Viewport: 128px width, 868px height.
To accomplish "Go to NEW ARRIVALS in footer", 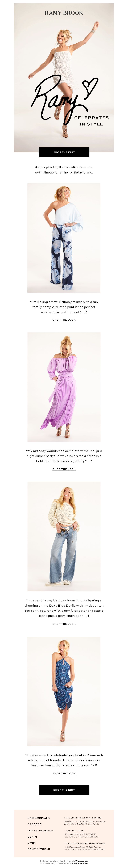I will pos(39,818).
